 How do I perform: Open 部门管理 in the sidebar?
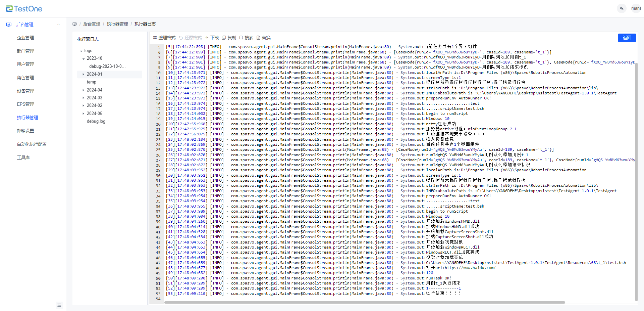25,51
